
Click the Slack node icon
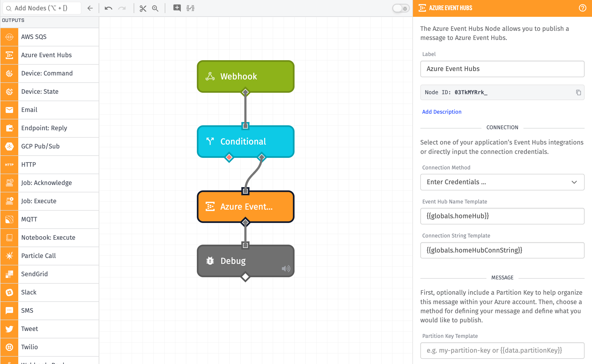[9, 292]
